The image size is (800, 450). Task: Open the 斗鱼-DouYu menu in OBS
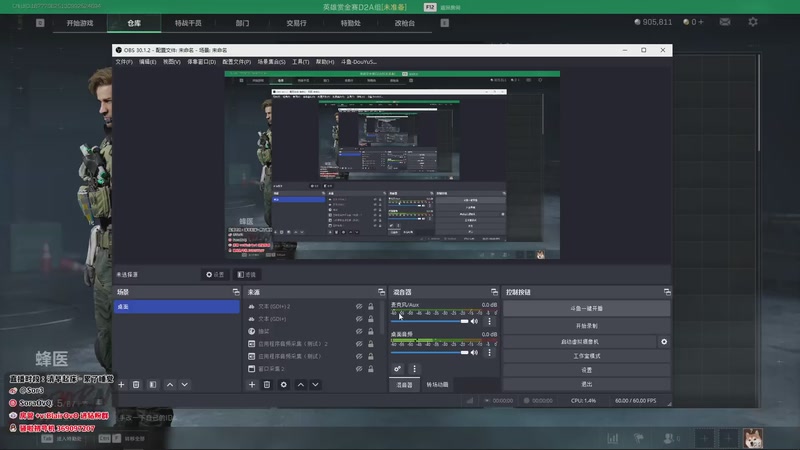click(359, 62)
